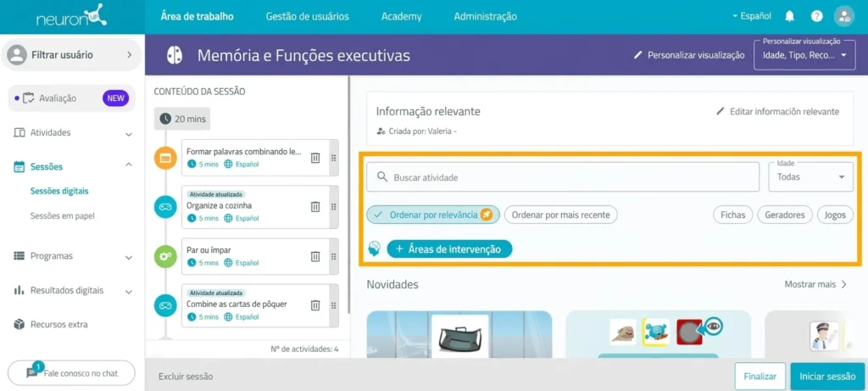Toggle Ordenar por mais recente chip
This screenshot has height=391, width=868.
tap(561, 215)
